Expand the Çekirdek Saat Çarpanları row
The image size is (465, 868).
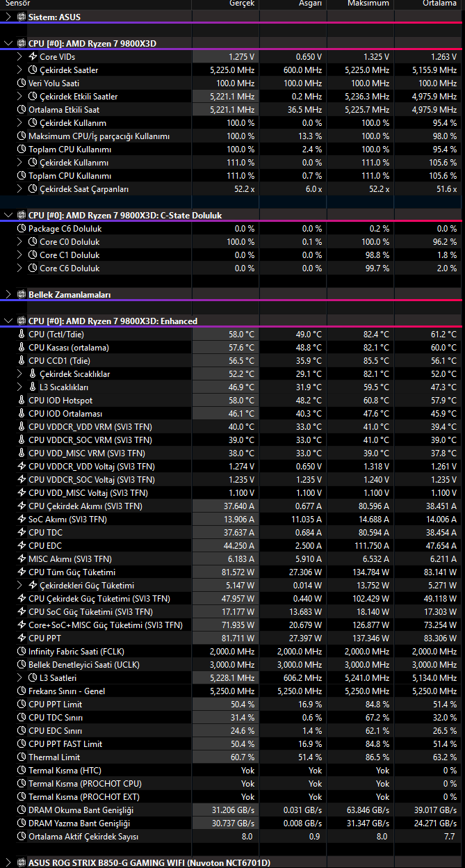[x=20, y=189]
